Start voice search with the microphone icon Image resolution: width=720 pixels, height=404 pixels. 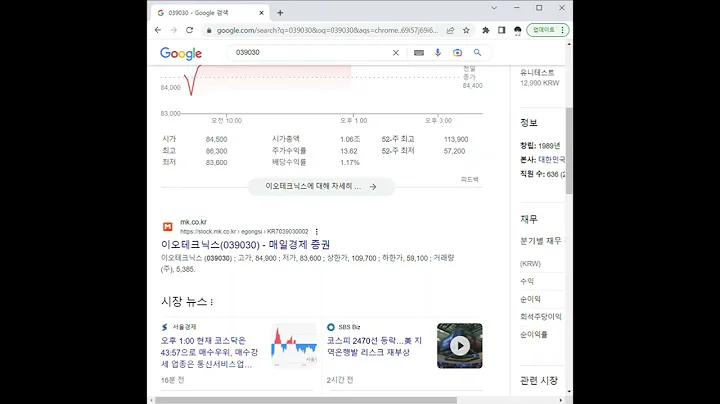click(x=438, y=53)
